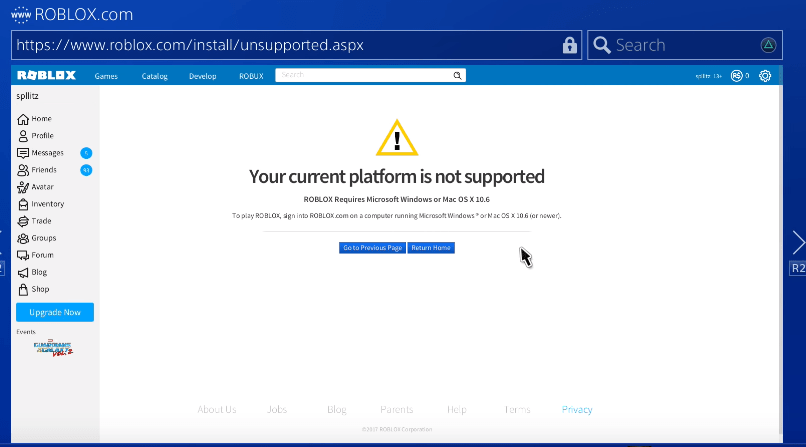Click the Roblox search magnifier icon

[457, 76]
